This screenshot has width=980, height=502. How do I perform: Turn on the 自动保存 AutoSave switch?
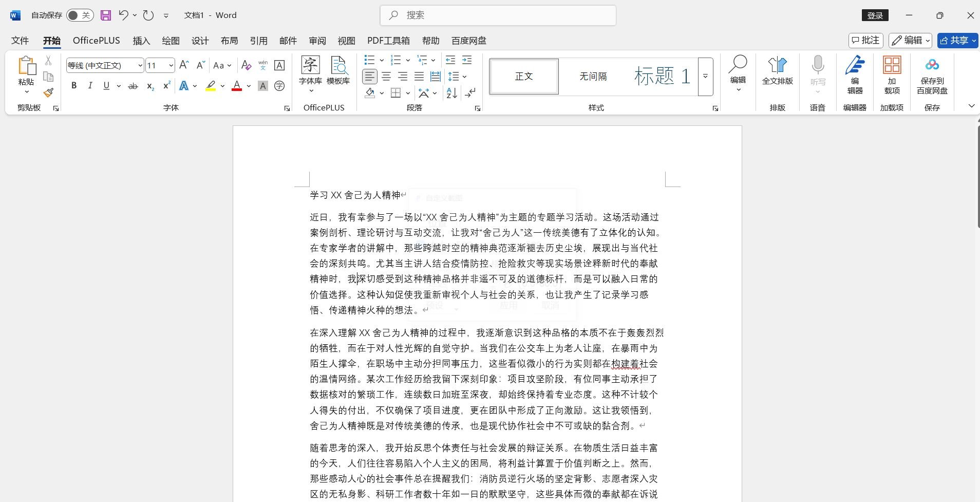80,15
